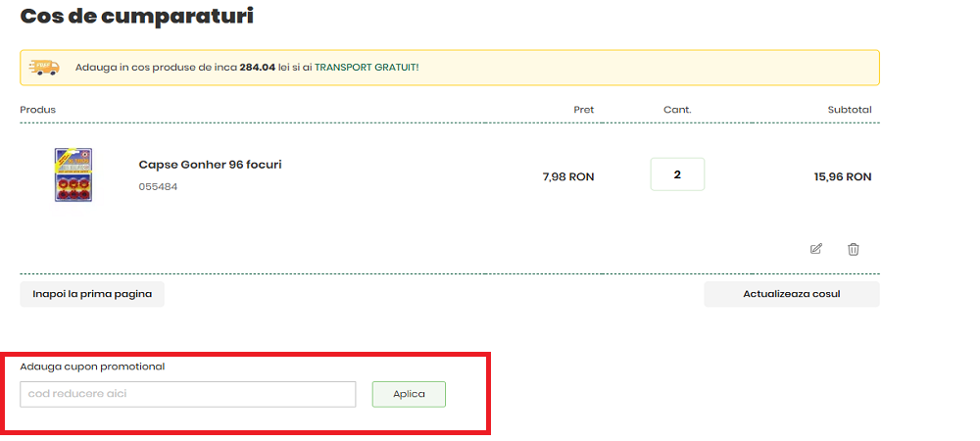Click the Pret column header

583,110
